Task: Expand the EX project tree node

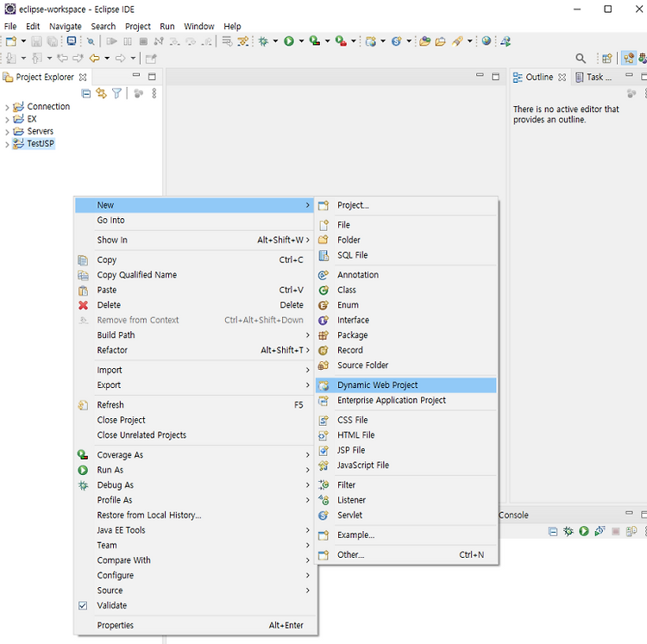Action: [x=7, y=120]
